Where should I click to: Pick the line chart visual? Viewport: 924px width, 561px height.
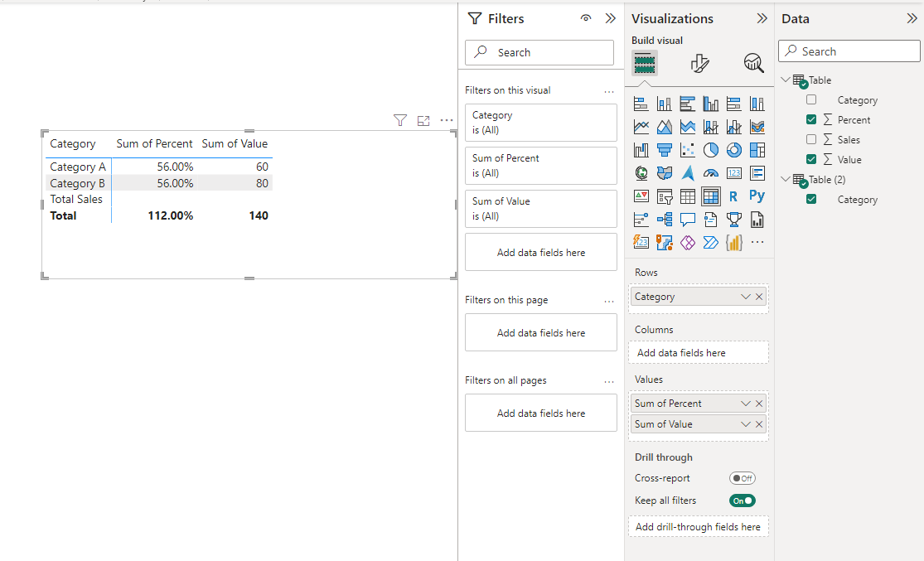tap(641, 127)
